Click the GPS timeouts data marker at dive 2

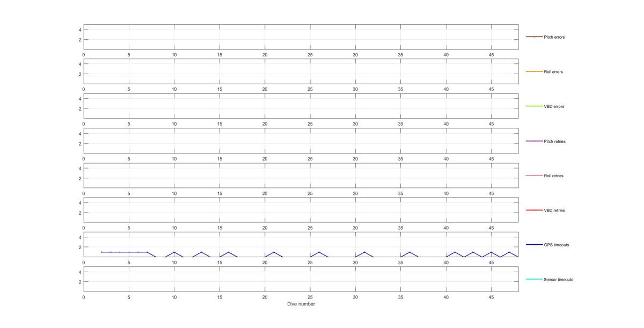(101, 252)
